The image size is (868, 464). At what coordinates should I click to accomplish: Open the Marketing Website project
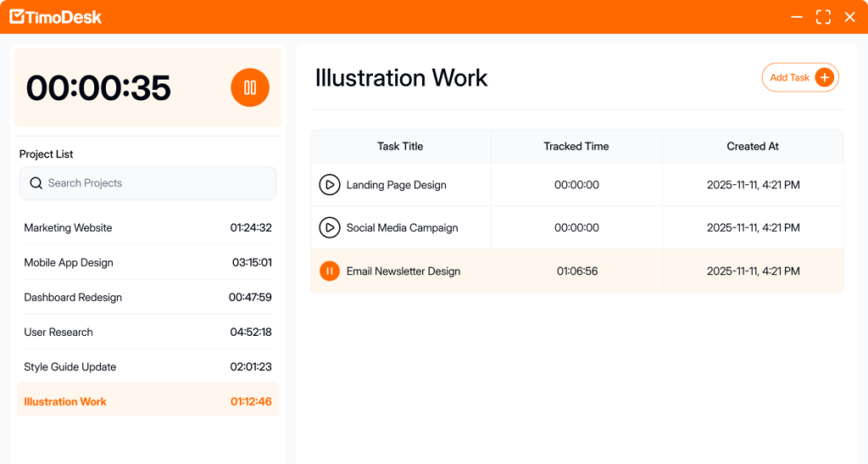tap(147, 227)
